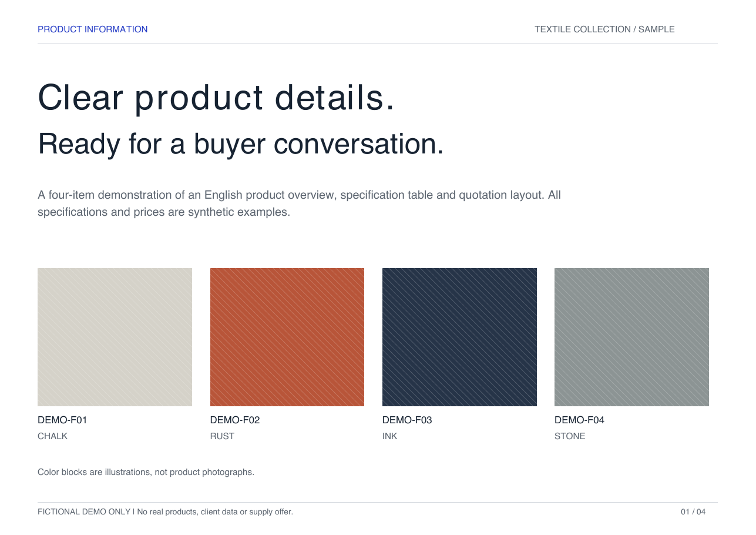Image resolution: width=756 pixels, height=535 pixels.
Task: Click the DEMO-F03 product code label
Action: [407, 420]
